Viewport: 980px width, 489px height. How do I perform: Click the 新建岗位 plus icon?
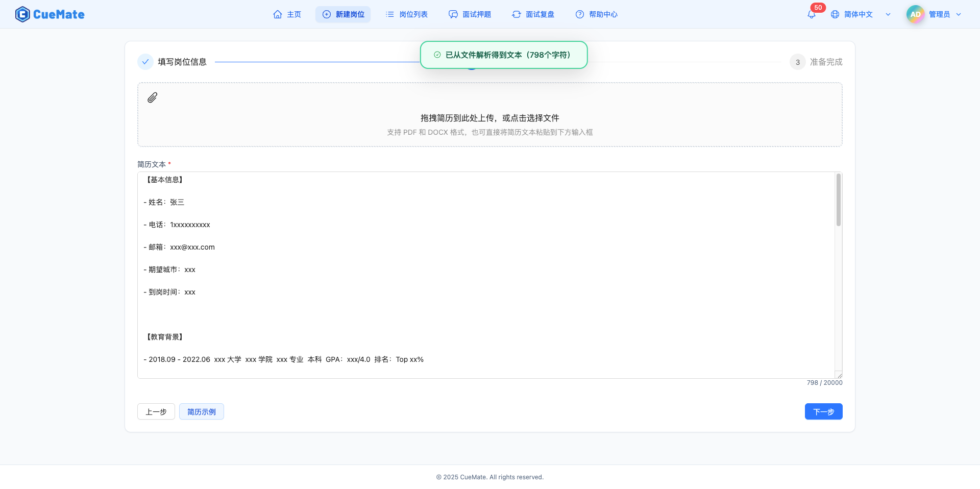(326, 14)
